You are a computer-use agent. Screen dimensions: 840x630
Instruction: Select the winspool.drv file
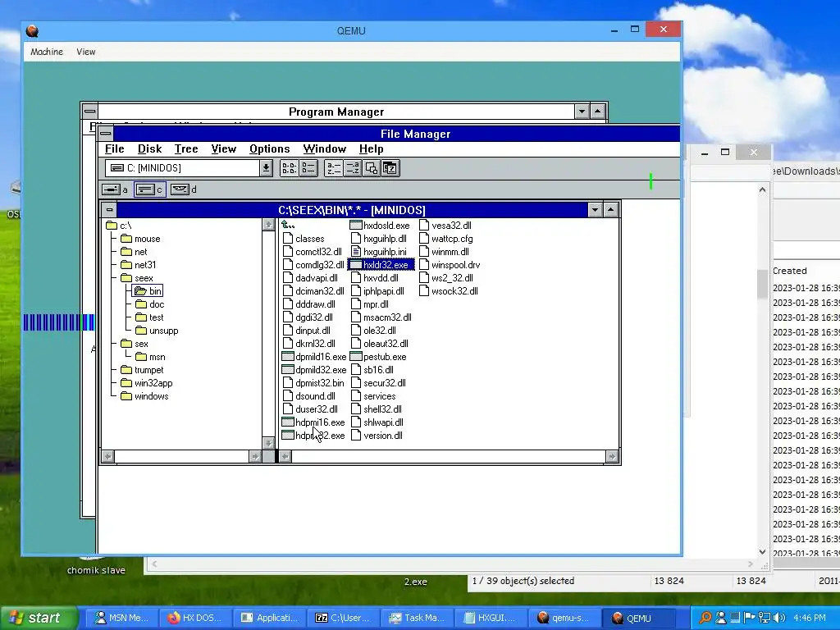coord(450,265)
